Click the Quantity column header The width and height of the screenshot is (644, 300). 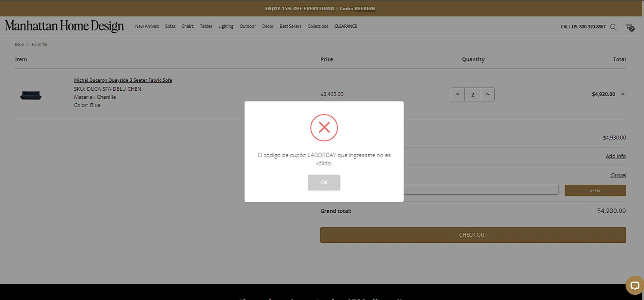tap(473, 59)
